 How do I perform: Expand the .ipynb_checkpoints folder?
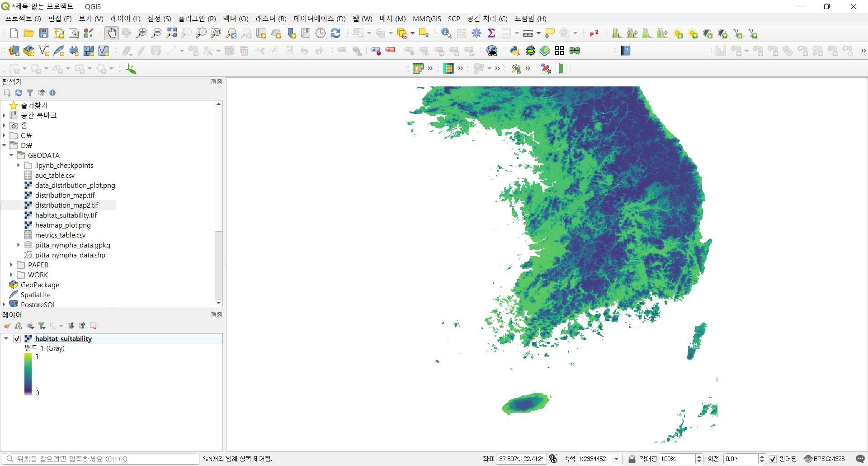19,165
